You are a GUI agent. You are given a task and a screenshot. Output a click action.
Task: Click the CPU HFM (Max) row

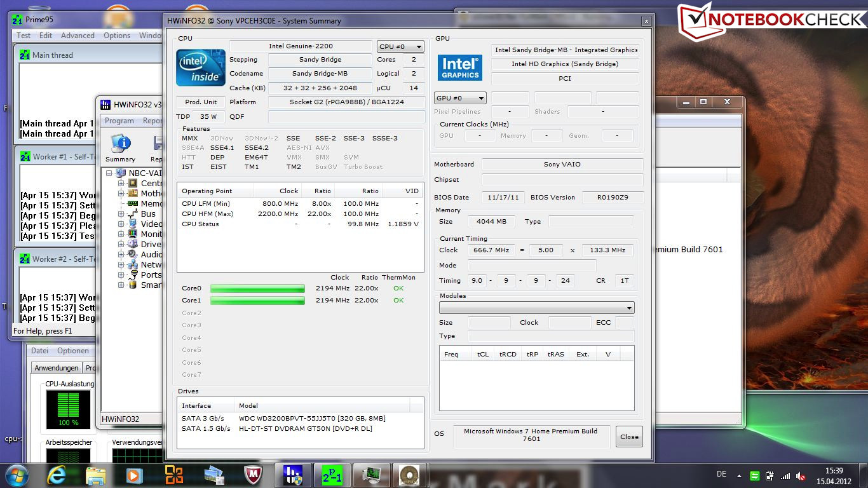click(300, 213)
